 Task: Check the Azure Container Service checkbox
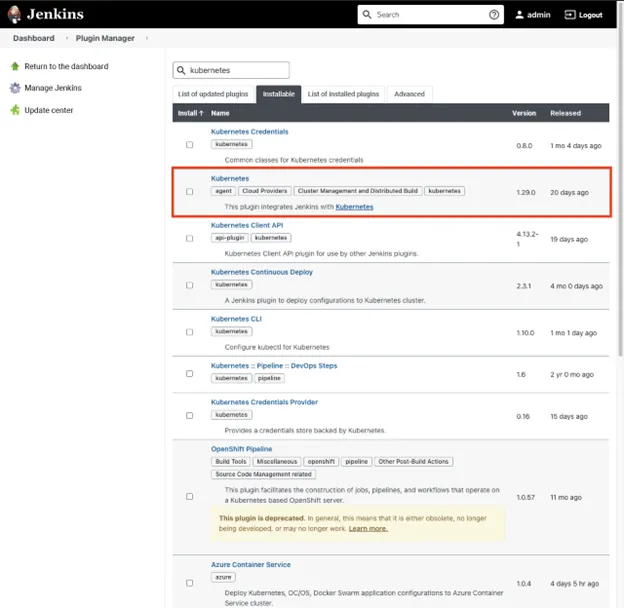point(189,583)
